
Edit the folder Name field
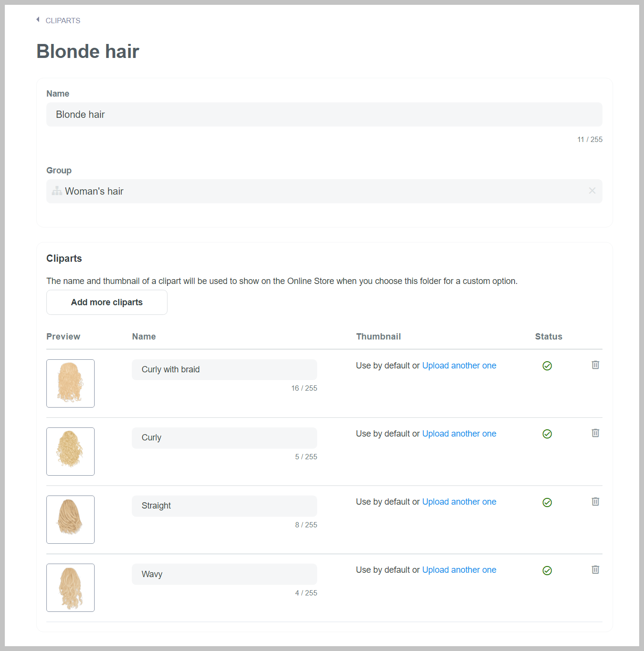tap(324, 114)
